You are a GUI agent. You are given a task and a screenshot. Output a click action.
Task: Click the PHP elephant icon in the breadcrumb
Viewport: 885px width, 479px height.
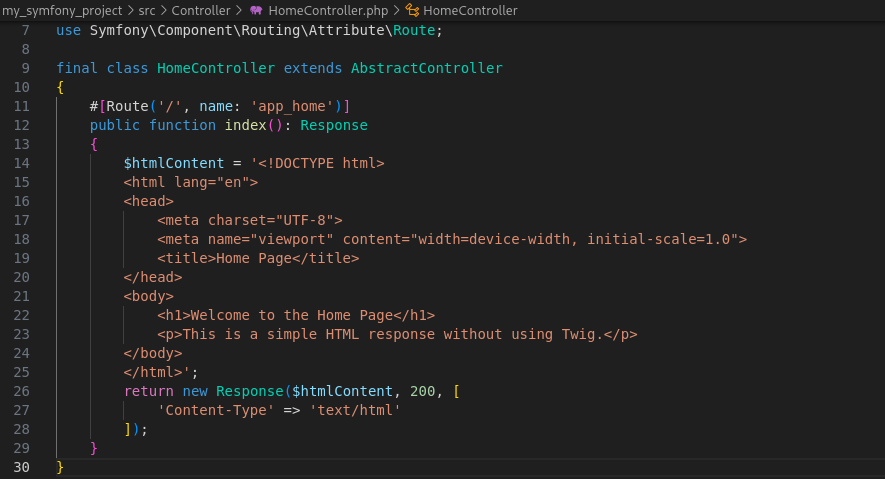click(x=256, y=10)
